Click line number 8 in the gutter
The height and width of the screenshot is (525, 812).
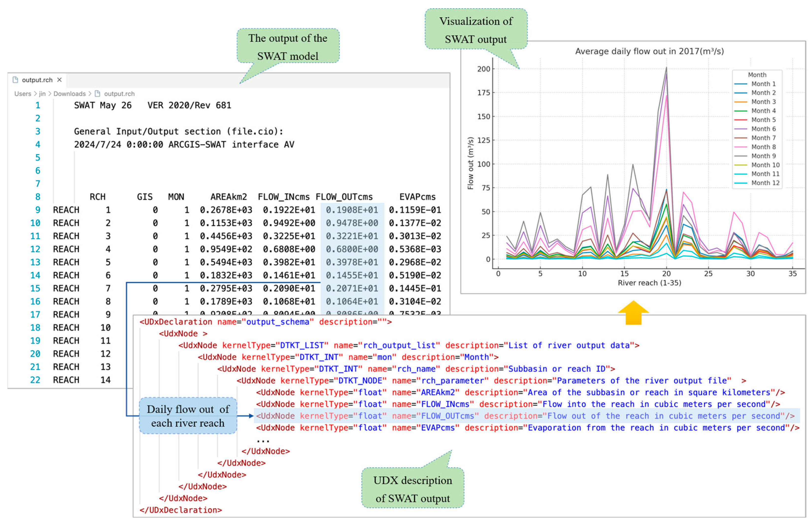pyautogui.click(x=37, y=197)
